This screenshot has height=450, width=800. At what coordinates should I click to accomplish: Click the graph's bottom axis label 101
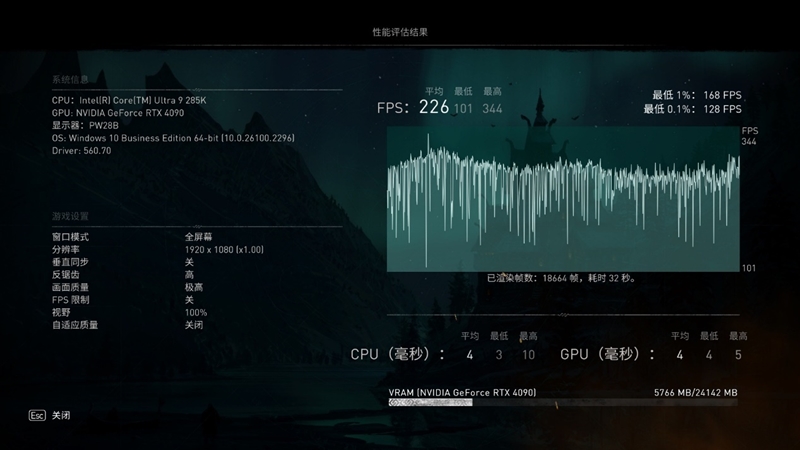[748, 268]
